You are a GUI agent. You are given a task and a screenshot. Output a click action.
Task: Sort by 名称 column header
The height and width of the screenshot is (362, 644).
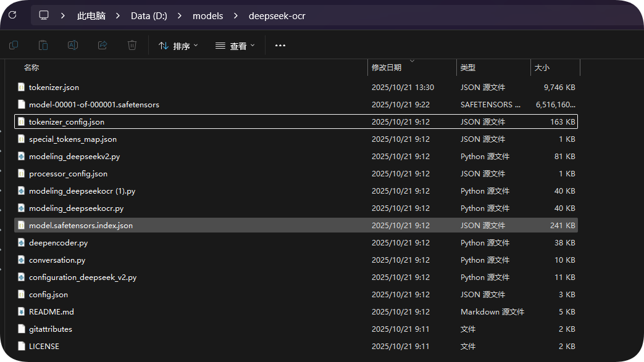31,68
